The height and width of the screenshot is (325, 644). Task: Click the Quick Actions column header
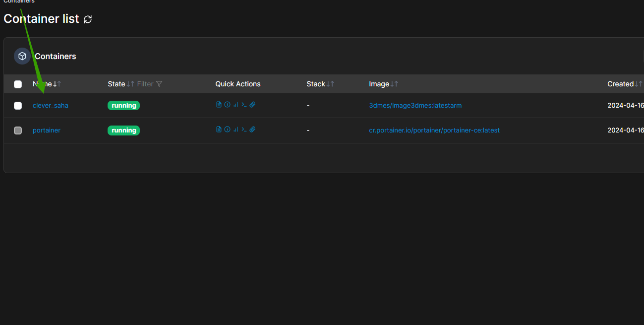(x=238, y=84)
